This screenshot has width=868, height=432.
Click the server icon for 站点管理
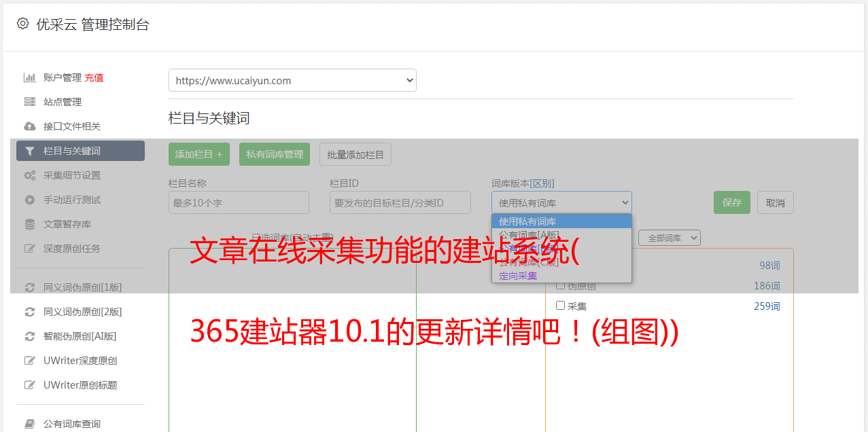tap(29, 102)
